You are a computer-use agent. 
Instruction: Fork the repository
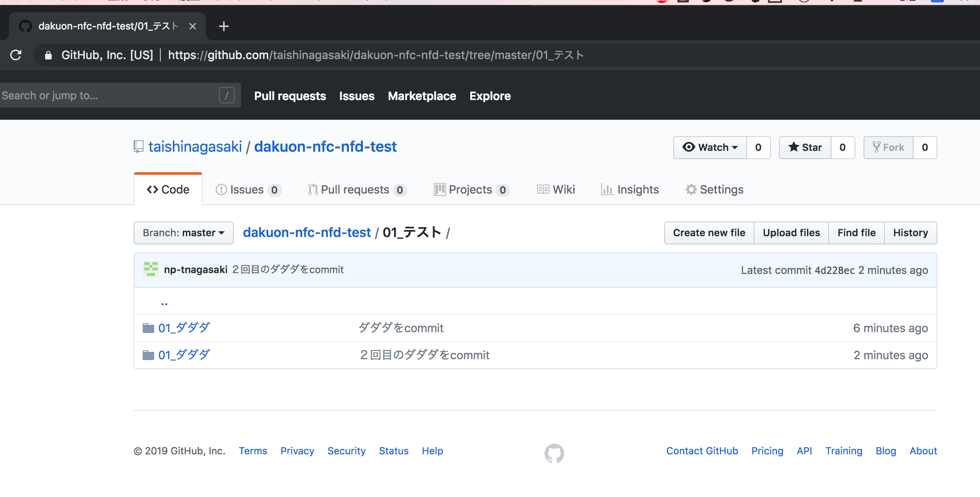(x=888, y=147)
